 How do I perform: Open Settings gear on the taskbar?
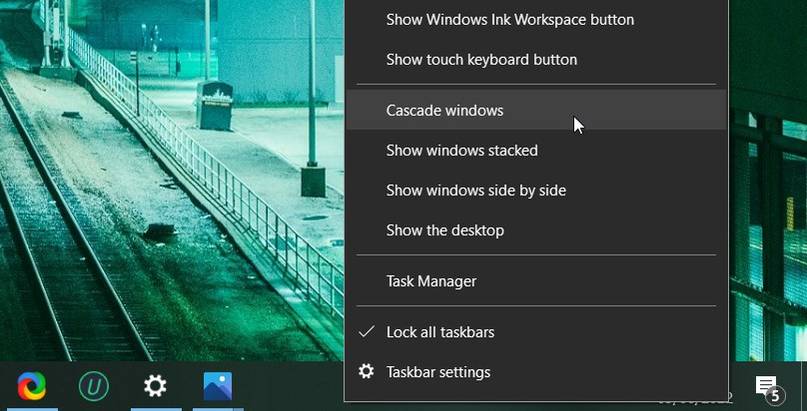(155, 386)
